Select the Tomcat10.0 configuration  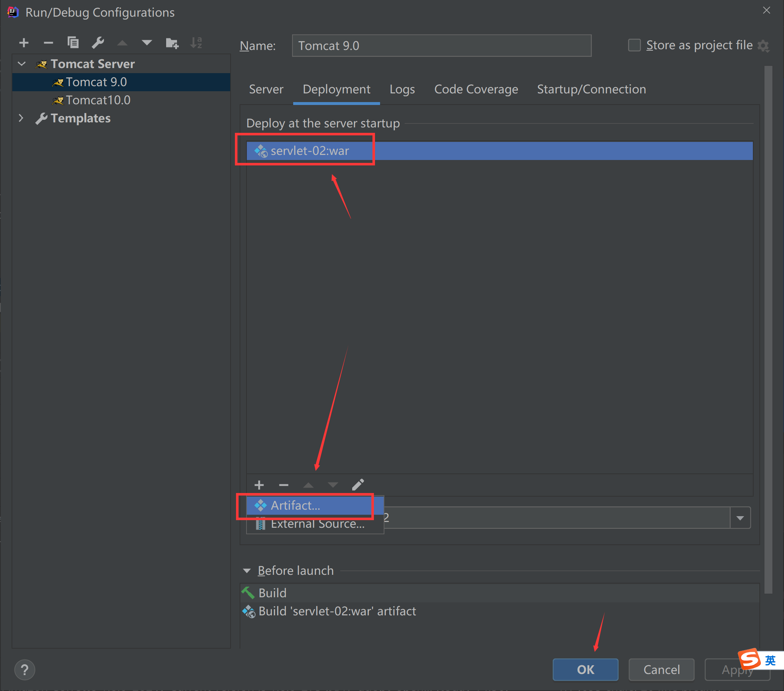click(x=98, y=100)
